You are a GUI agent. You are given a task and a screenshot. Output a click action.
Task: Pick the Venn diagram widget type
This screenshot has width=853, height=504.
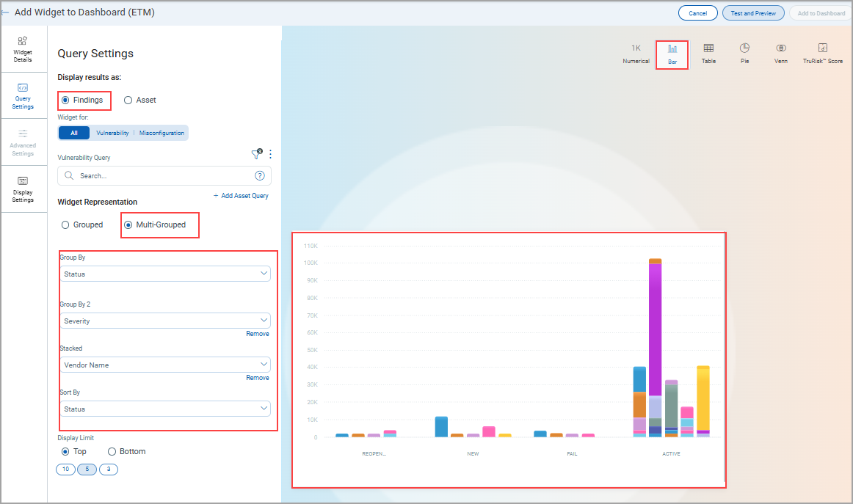pyautogui.click(x=780, y=53)
